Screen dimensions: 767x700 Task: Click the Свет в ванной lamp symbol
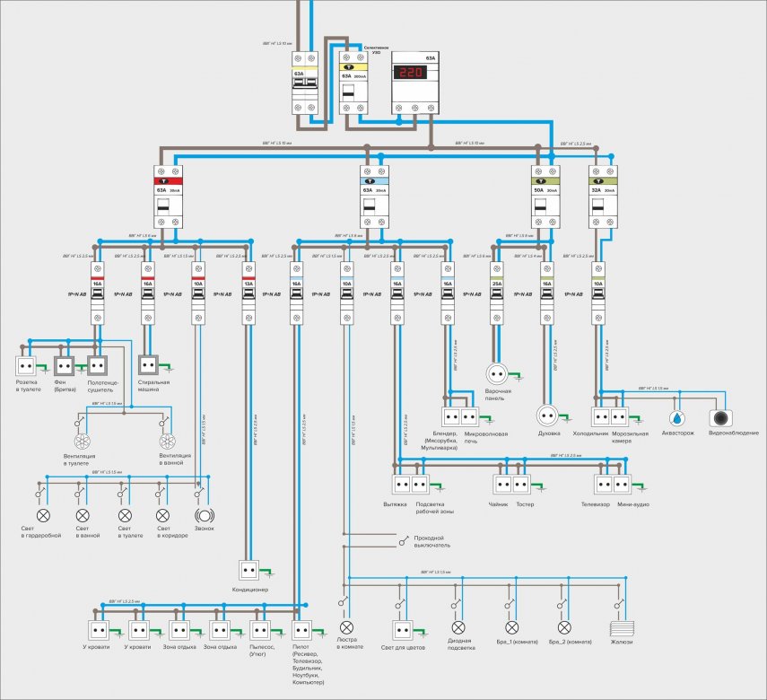pos(82,516)
